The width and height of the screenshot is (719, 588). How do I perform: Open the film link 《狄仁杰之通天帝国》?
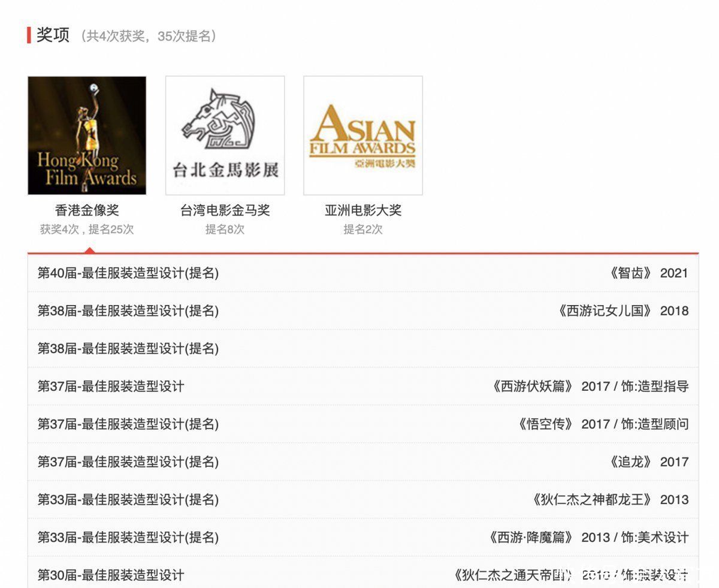(x=512, y=575)
